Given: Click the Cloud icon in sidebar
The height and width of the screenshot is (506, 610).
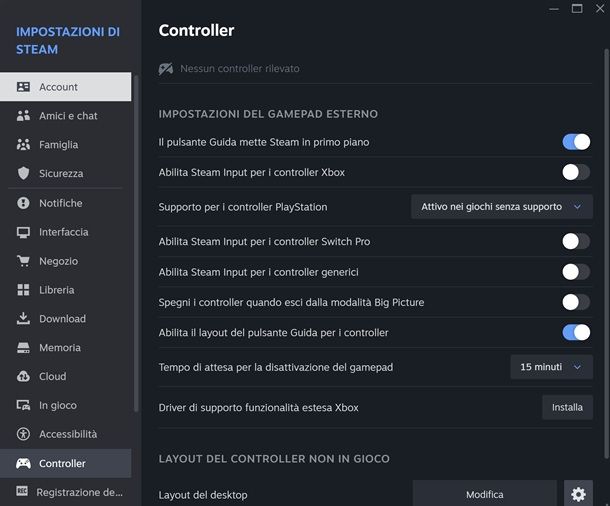Looking at the screenshot, I should click(23, 377).
